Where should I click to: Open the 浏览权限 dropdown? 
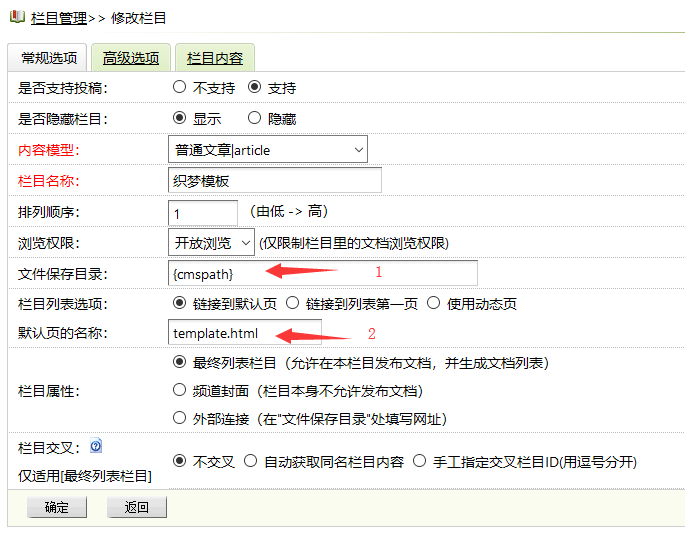[211, 242]
